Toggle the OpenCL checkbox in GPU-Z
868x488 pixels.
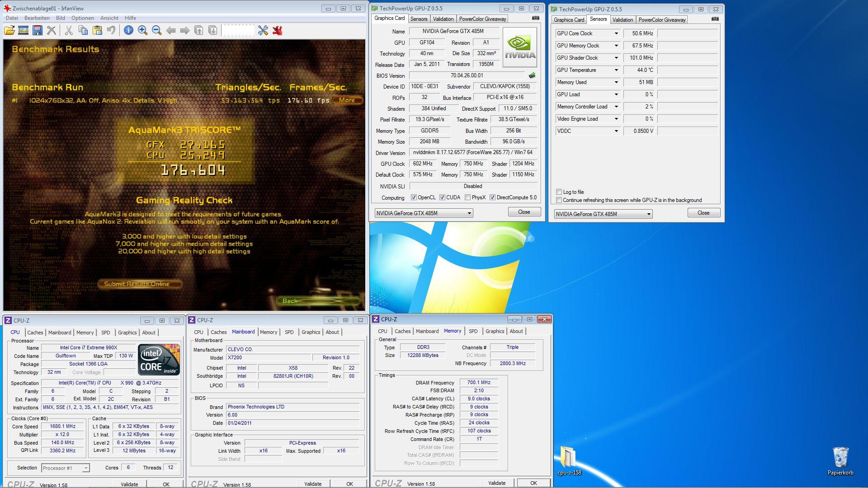(414, 197)
